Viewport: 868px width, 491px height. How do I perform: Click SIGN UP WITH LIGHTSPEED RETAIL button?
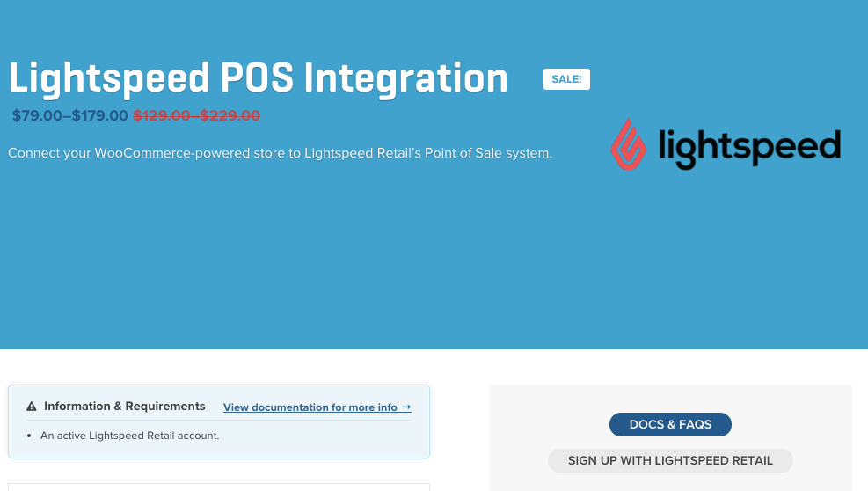[x=670, y=460]
